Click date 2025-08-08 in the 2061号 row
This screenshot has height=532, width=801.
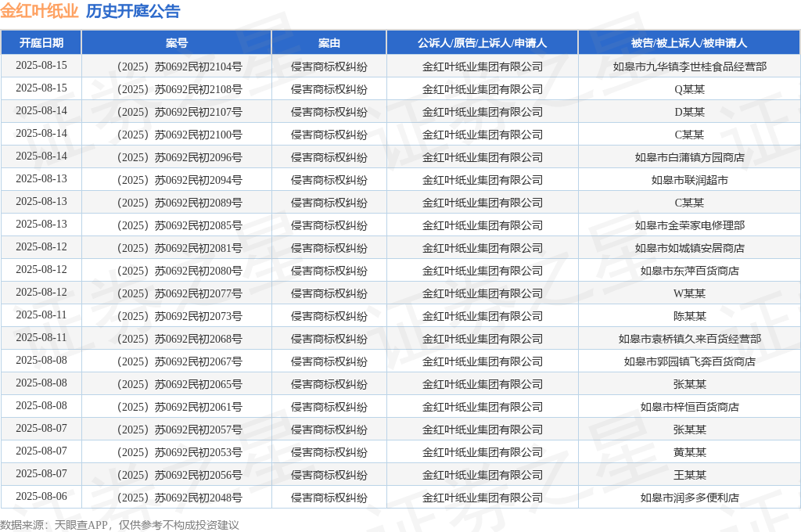pos(41,406)
